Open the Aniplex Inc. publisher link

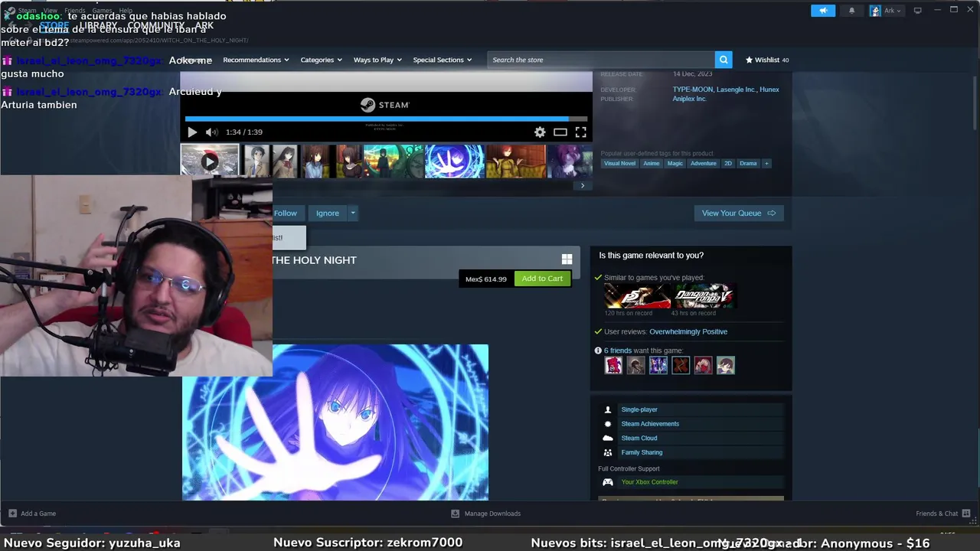tap(689, 99)
